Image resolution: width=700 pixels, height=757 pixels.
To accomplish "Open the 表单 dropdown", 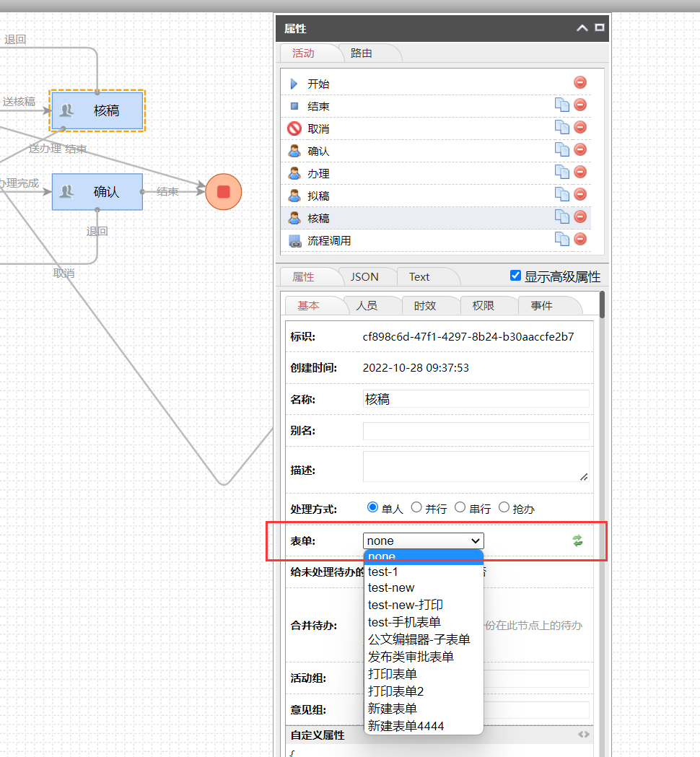I will pos(424,541).
